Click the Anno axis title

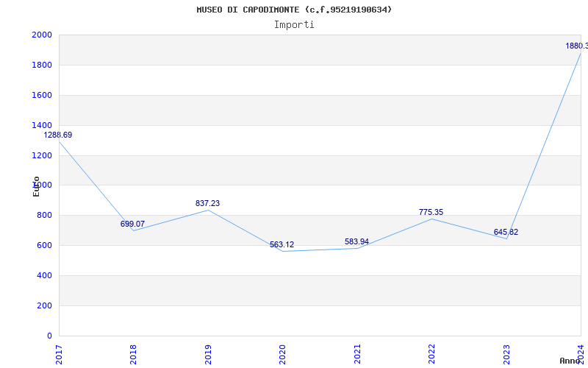pyautogui.click(x=570, y=361)
